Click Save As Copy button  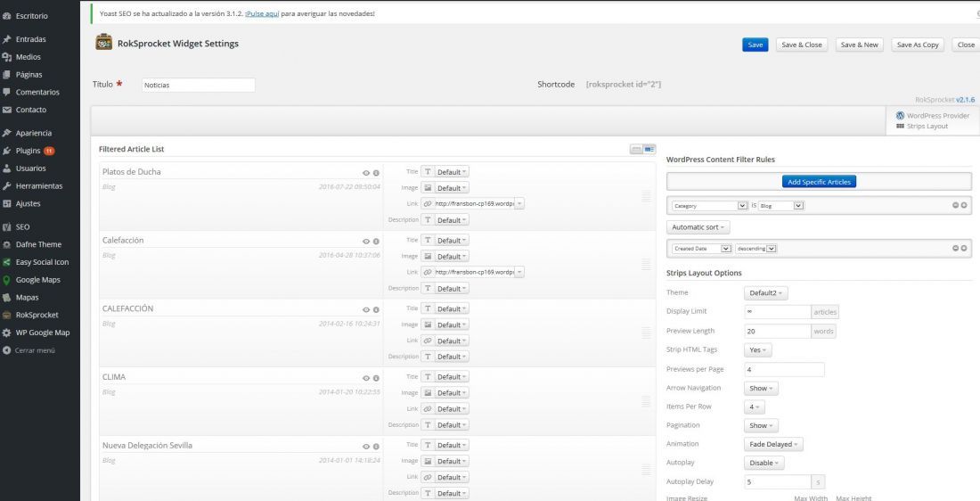point(918,45)
